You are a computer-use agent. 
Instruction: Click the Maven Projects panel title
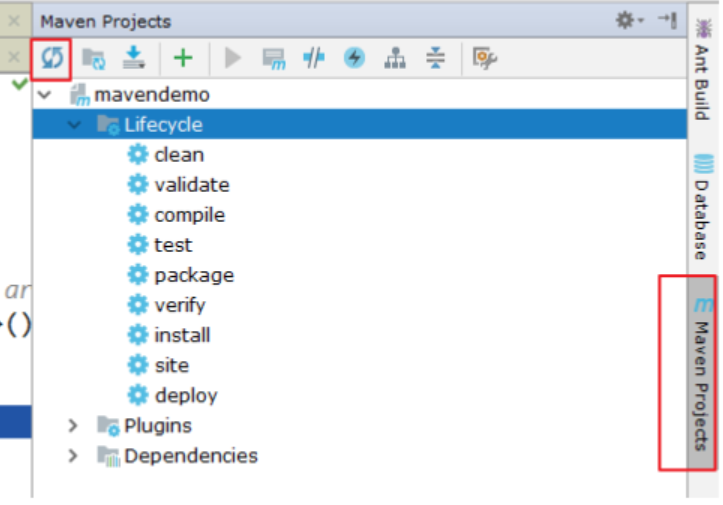106,21
